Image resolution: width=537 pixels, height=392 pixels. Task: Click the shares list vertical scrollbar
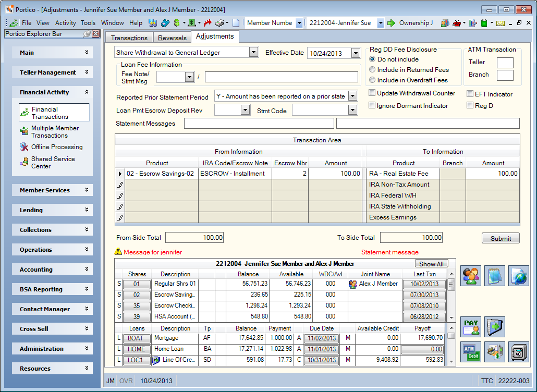(451, 296)
